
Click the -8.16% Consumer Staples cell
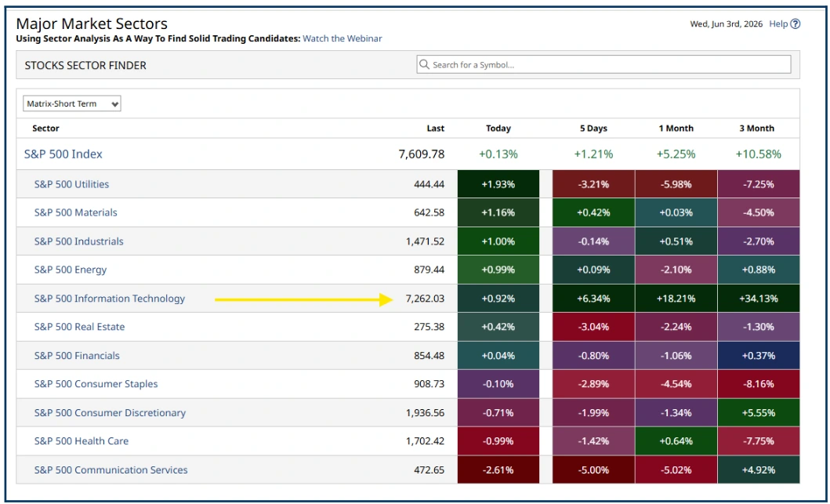point(759,384)
